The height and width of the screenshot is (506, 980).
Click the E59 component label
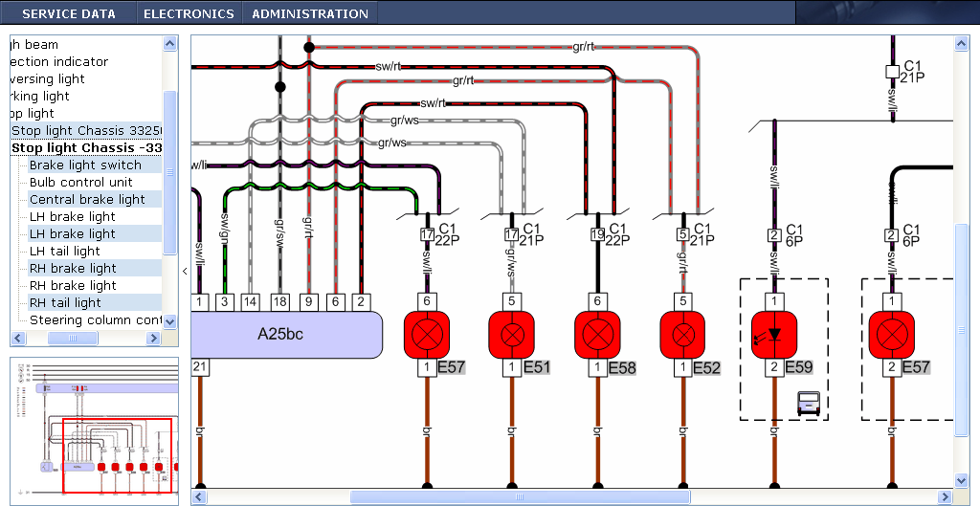[x=799, y=366]
